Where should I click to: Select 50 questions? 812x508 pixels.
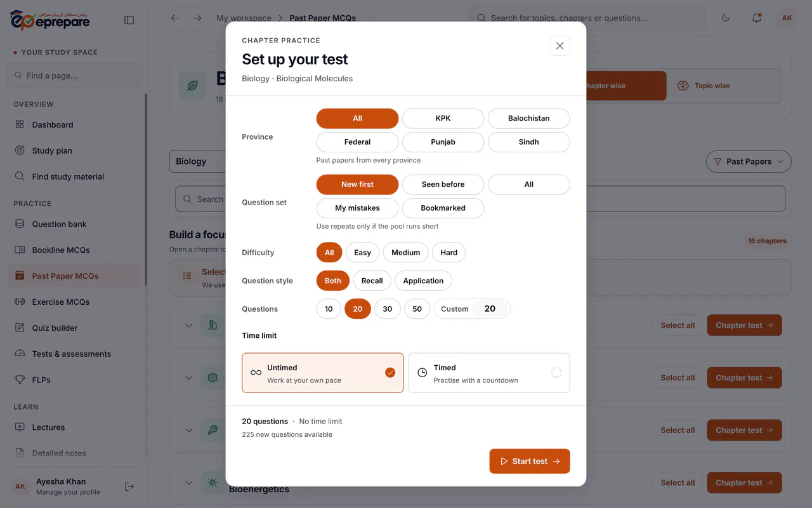click(417, 309)
